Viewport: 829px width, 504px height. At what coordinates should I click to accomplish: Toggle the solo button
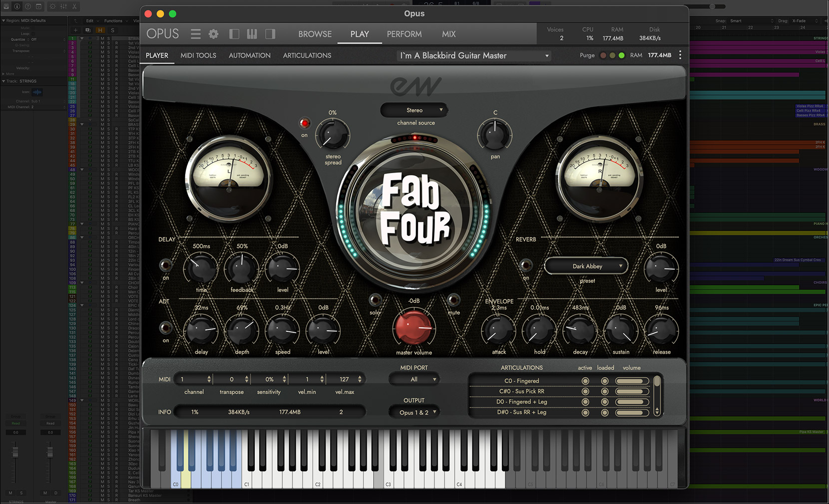[x=375, y=299]
